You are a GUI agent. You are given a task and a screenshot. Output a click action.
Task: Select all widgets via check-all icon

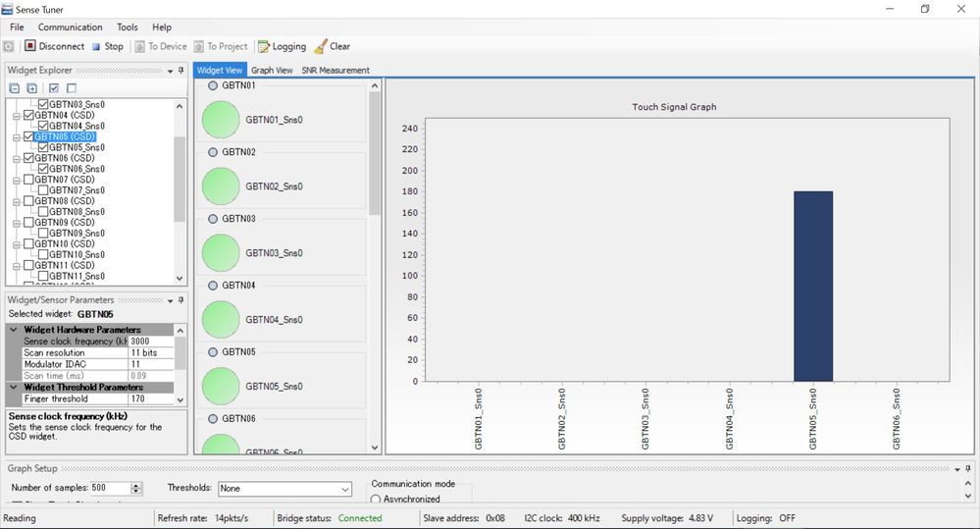[54, 88]
